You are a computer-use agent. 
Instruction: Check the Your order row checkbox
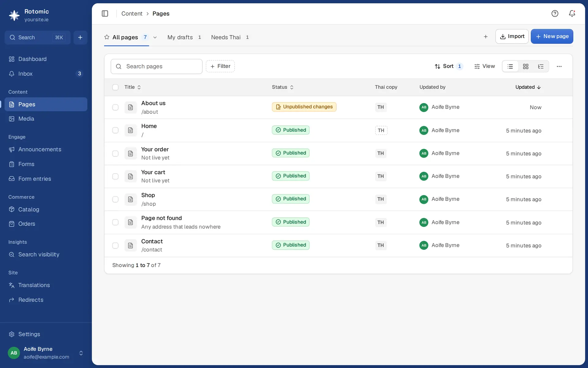[x=115, y=153]
